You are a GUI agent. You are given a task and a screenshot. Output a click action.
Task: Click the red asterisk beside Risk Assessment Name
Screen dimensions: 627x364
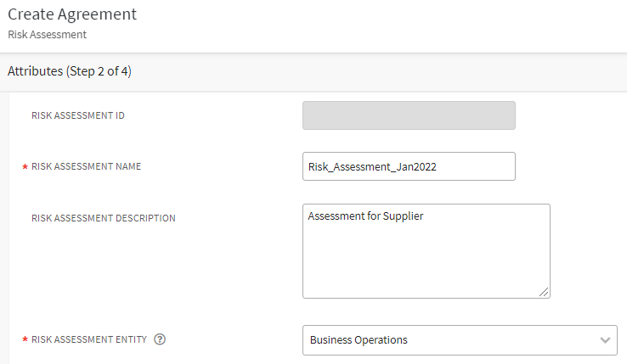(25, 167)
